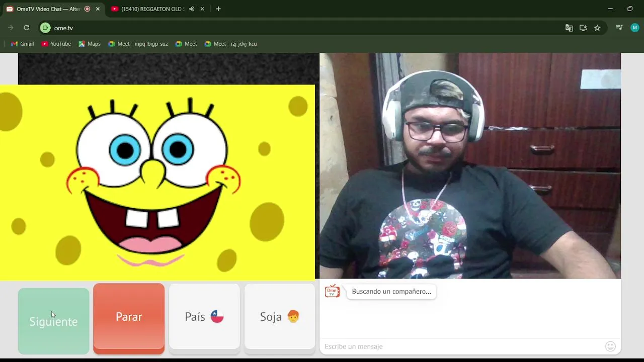The image size is (644, 362).
Task: Open the Google Translate page icon
Action: click(569, 28)
